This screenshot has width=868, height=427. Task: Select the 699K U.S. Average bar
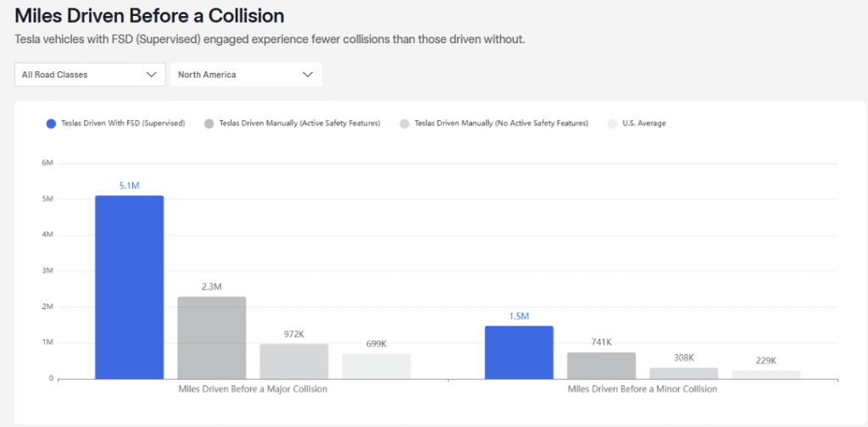coord(376,366)
